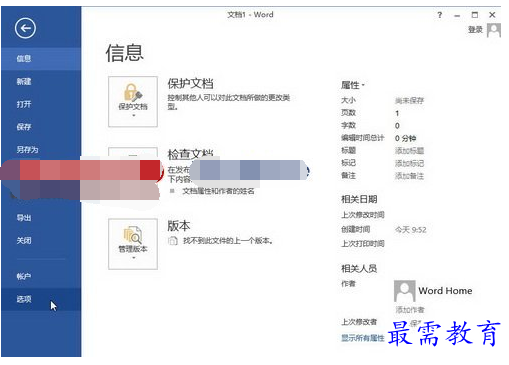Image resolution: width=509 pixels, height=365 pixels.
Task: Click 今天 9:52 creation time value
Action: 411,230
